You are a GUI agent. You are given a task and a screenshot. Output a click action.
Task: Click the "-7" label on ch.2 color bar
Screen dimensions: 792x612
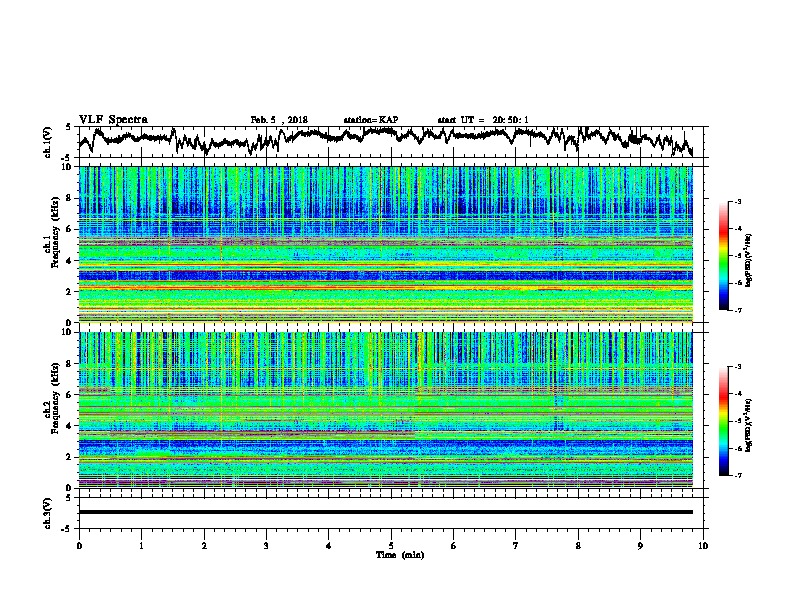coord(737,476)
